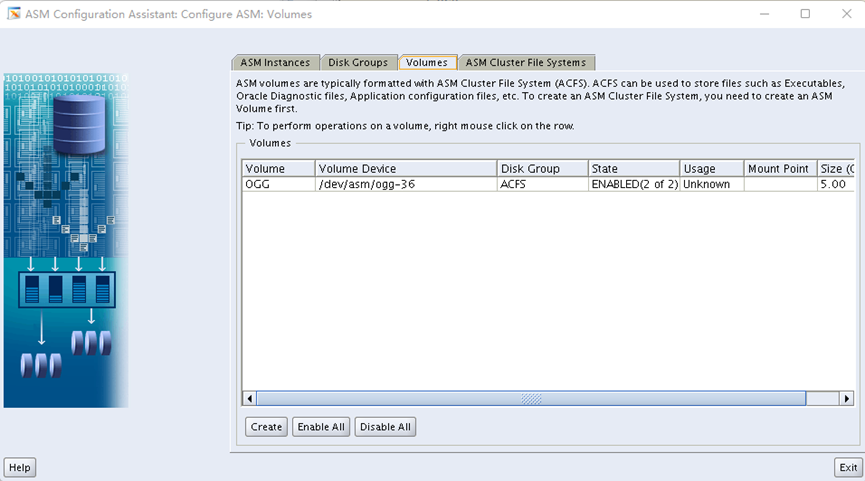This screenshot has width=865, height=481.
Task: Click the Create volume button
Action: click(266, 427)
